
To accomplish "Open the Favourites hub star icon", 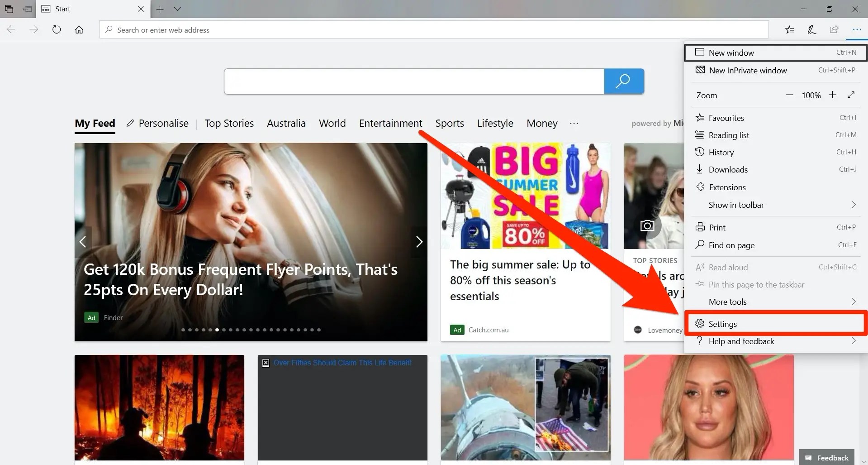I will click(789, 30).
